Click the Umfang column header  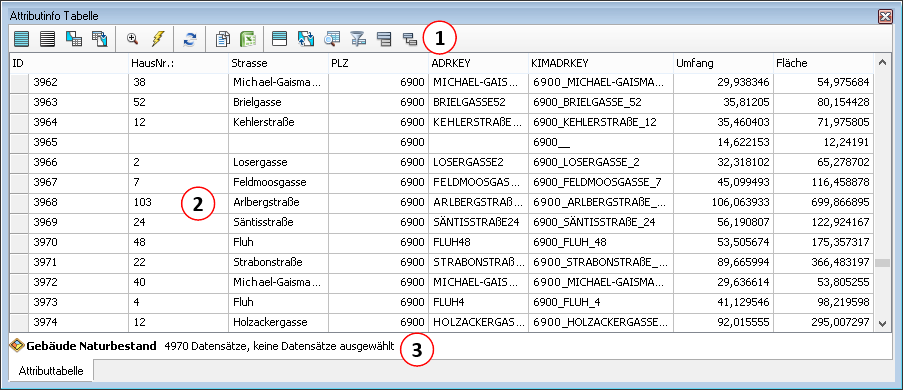tap(723, 63)
